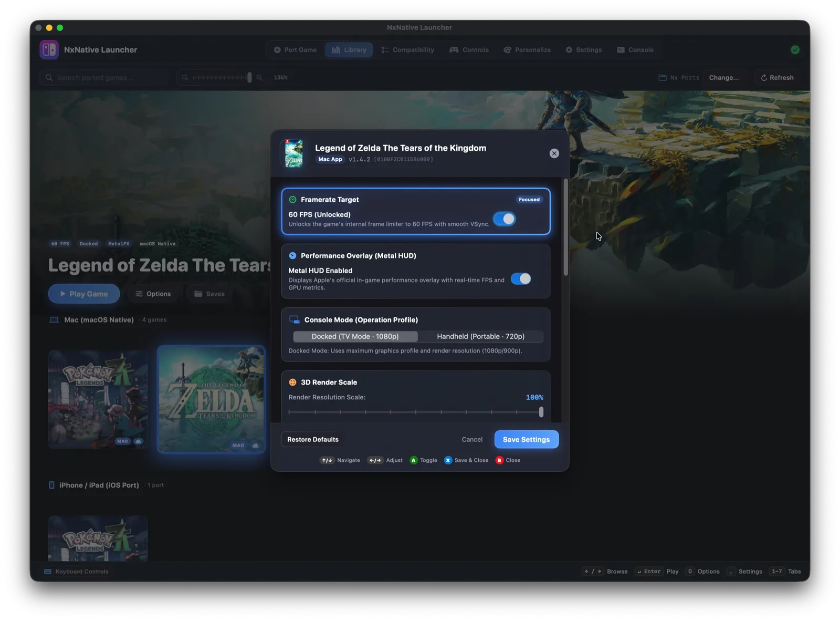
Task: Click the 3D Render Scale orange icon
Action: (x=293, y=382)
